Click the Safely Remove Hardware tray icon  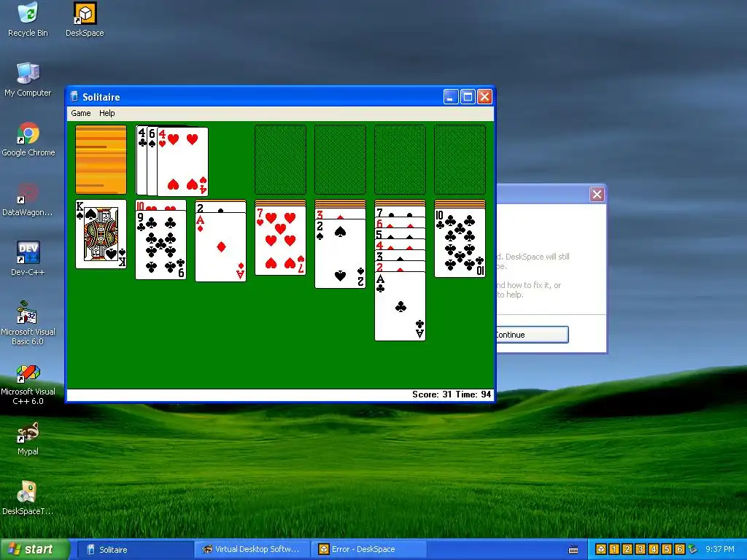tap(693, 549)
